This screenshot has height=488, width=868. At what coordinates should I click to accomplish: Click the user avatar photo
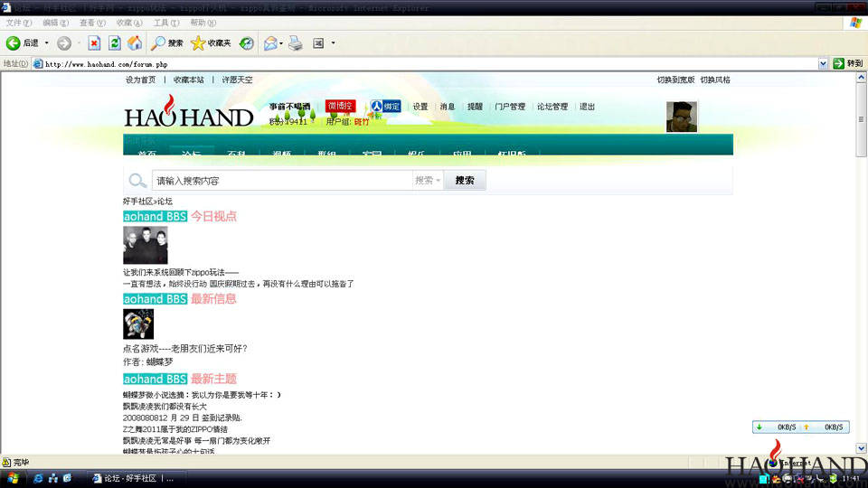coord(682,117)
